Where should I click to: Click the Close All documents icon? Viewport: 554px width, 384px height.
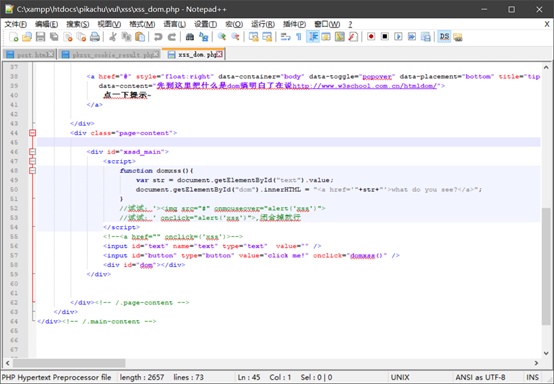pos(81,37)
